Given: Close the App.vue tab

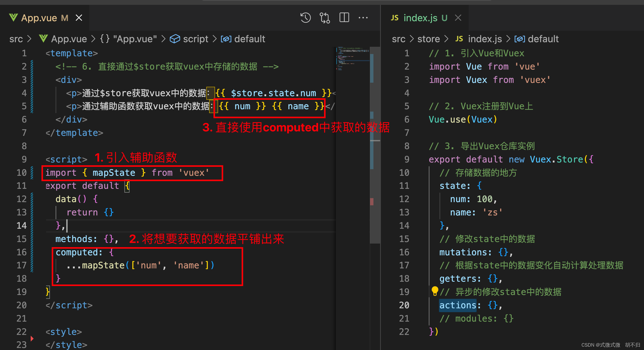Looking at the screenshot, I should tap(79, 17).
